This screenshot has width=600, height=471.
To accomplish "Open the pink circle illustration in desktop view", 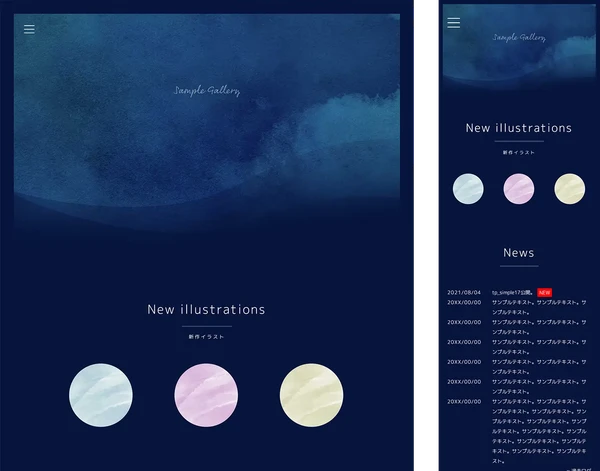I will pos(206,395).
